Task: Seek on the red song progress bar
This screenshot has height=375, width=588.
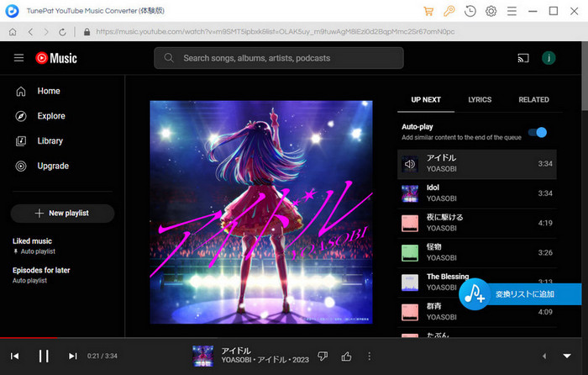Action: pyautogui.click(x=29, y=338)
